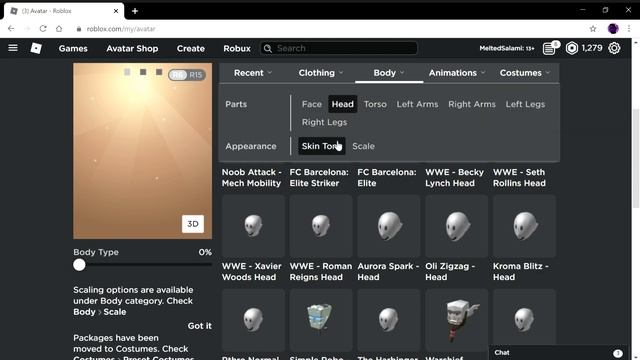Open the Chrome profile avatar

tap(613, 29)
